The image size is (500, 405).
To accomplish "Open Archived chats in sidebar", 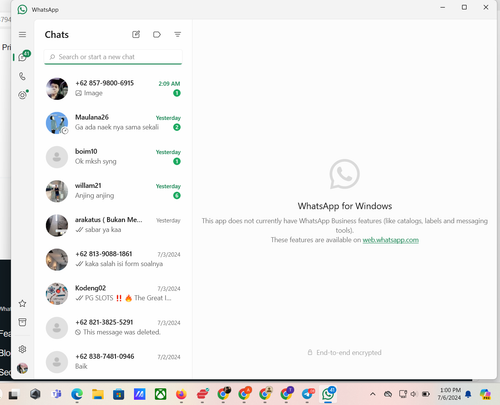I will pos(22,322).
